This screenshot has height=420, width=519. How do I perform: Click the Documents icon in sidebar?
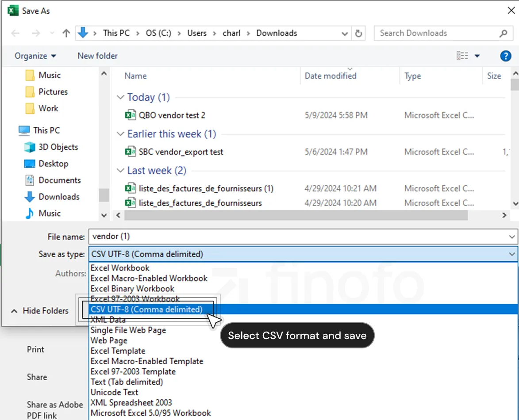click(x=30, y=180)
